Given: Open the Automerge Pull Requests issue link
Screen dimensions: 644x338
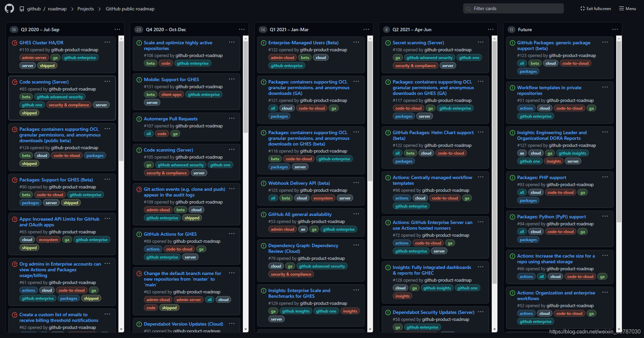Looking at the screenshot, I should [171, 119].
